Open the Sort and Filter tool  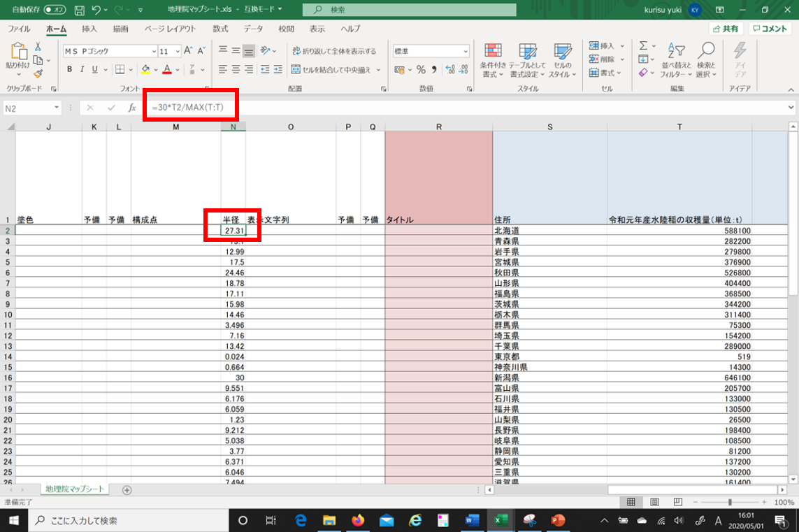pyautogui.click(x=676, y=60)
